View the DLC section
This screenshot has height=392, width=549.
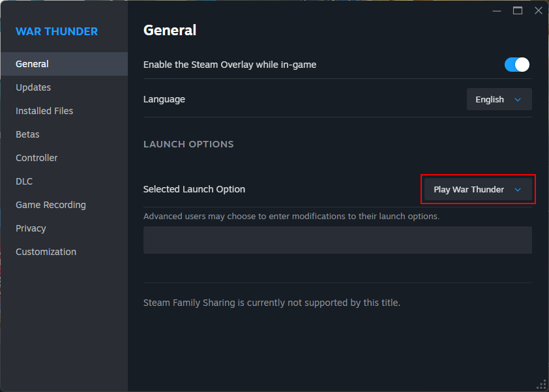pyautogui.click(x=24, y=181)
